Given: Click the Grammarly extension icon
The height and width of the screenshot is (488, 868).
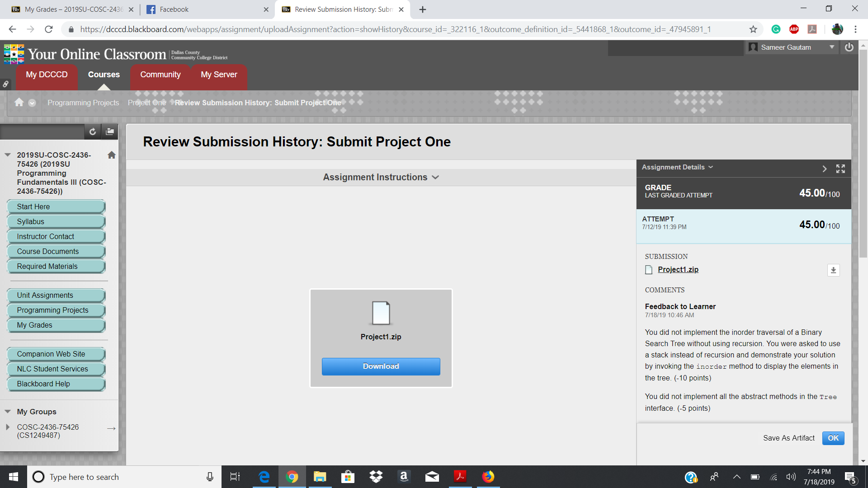Looking at the screenshot, I should pos(776,29).
